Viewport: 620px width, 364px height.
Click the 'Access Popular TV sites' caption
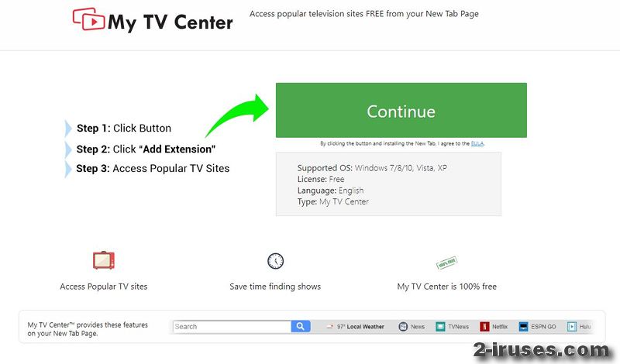(104, 287)
